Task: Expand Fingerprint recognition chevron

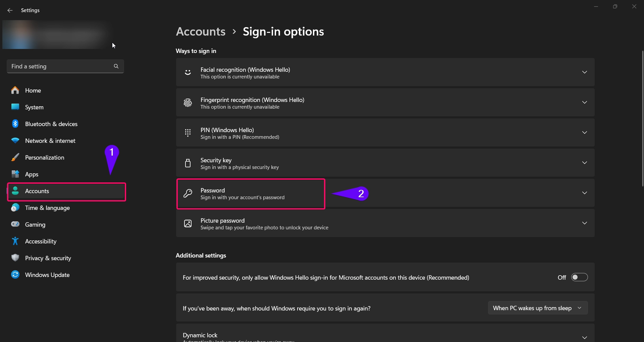Action: (x=585, y=102)
